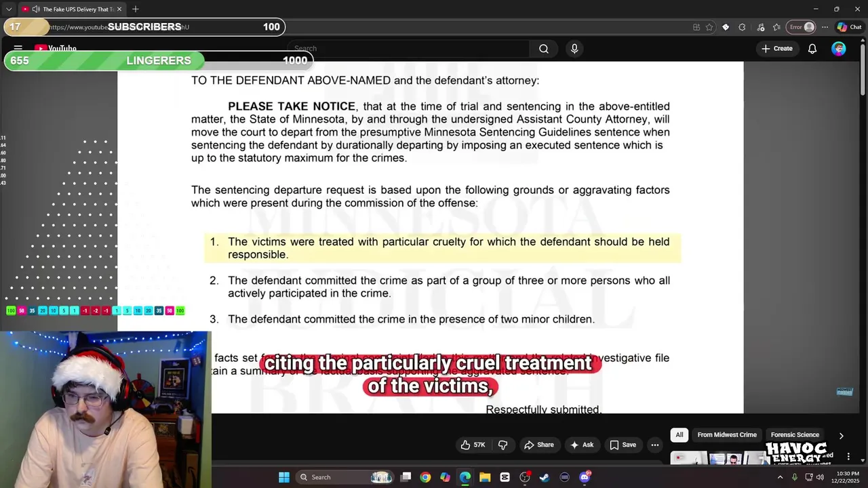This screenshot has height=488, width=868.
Task: Open Discord from taskbar
Action: (x=585, y=477)
